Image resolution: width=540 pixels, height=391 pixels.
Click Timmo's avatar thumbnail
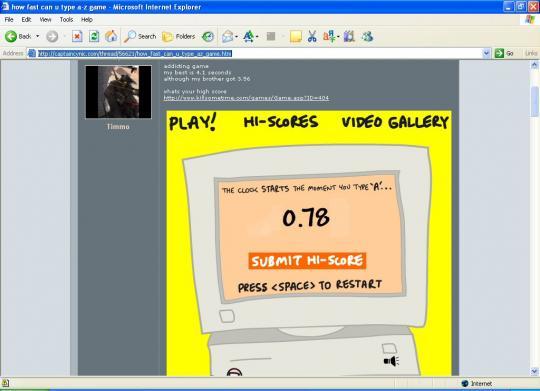(118, 92)
